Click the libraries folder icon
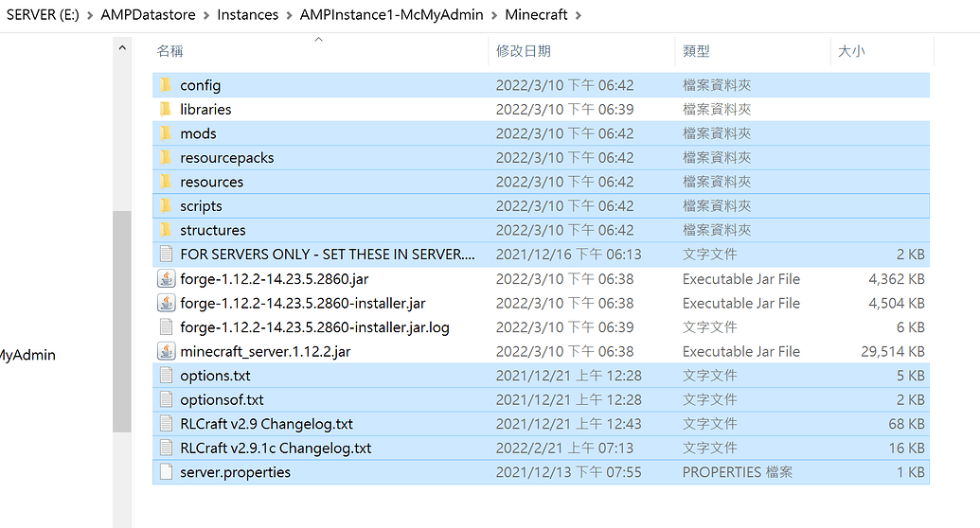Screen dimensions: 980x528 click(x=165, y=110)
